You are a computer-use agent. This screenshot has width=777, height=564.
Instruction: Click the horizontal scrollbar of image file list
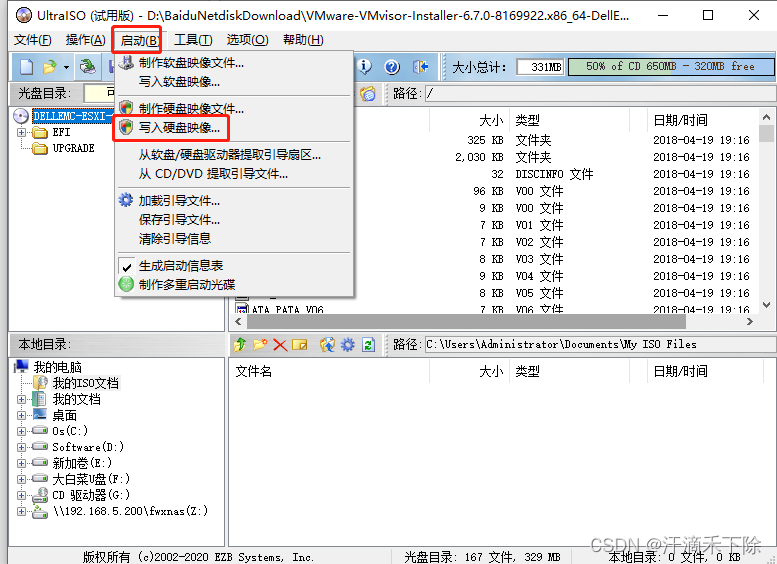coord(466,322)
